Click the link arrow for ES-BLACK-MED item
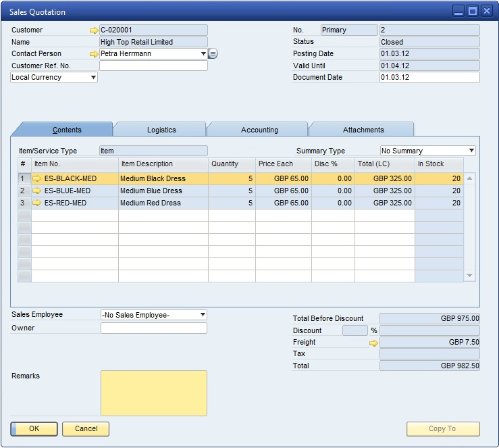The height and width of the screenshot is (448, 499). pos(37,179)
